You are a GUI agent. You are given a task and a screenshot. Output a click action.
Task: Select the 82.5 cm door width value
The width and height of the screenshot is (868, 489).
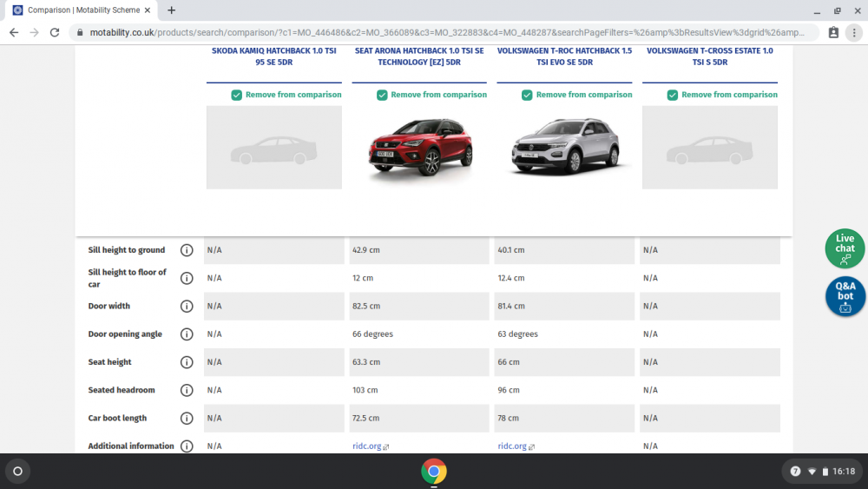[x=366, y=307]
